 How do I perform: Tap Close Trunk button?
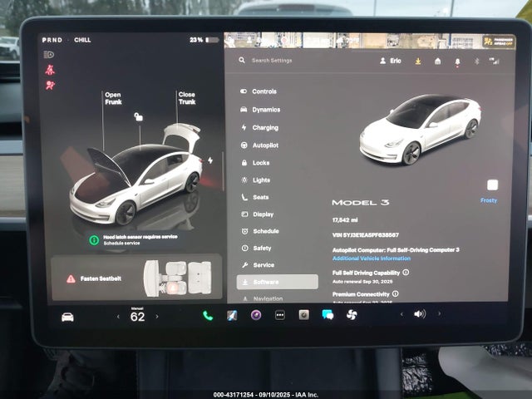click(187, 98)
